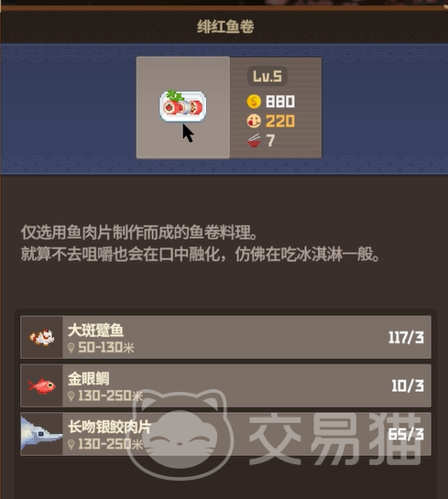The image size is (448, 499).
Task: Click the 绯红鱼卷 sushi roll dish image
Action: [x=182, y=106]
